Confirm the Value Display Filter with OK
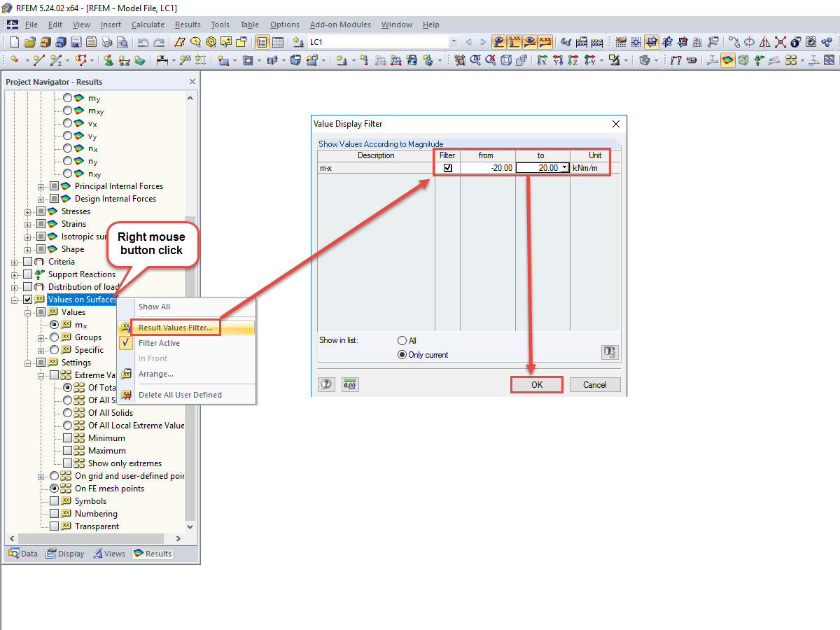This screenshot has width=840, height=630. click(x=536, y=384)
